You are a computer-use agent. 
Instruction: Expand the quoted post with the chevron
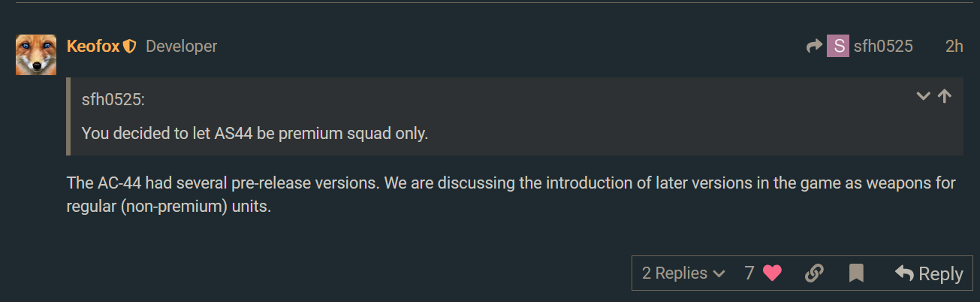924,96
